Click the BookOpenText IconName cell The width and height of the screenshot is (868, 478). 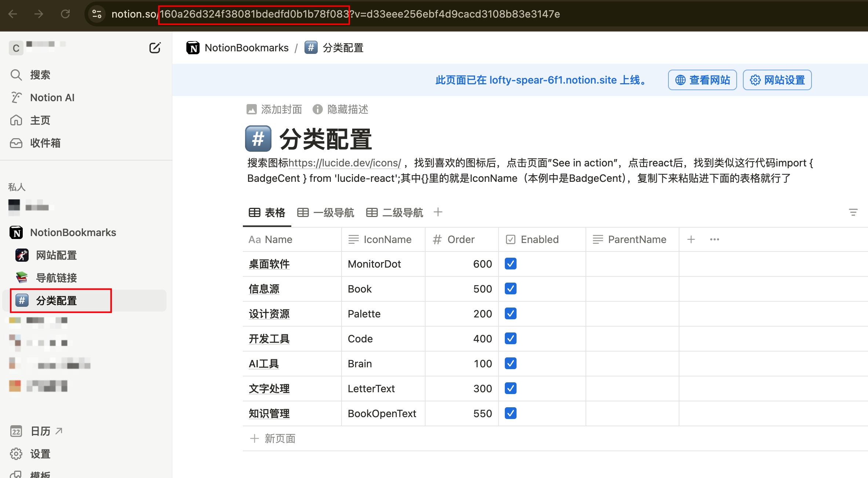[x=383, y=413]
